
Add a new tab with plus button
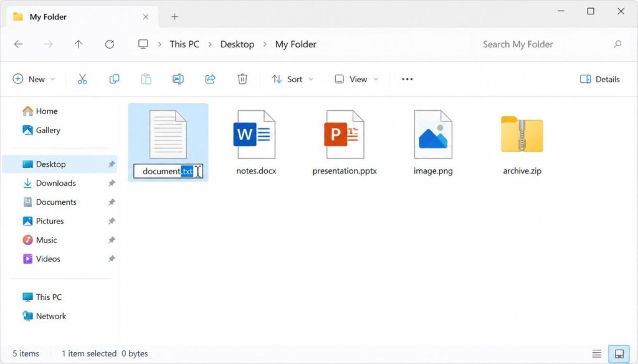[174, 17]
